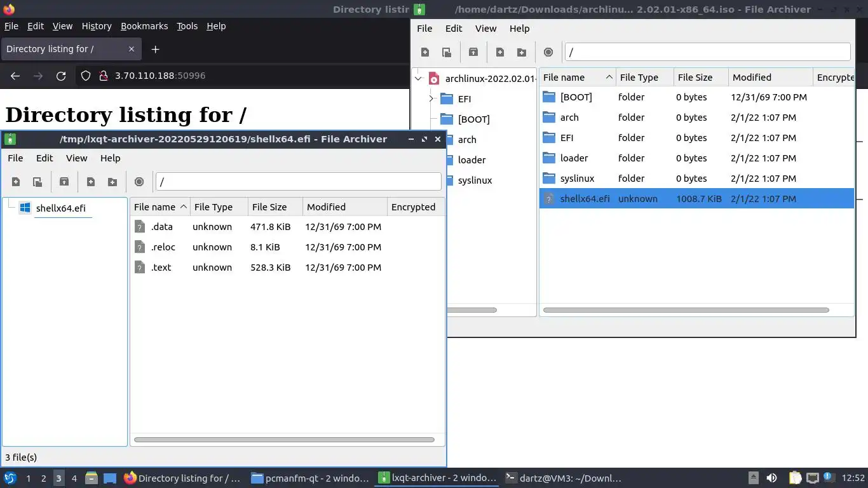Click the Firefox tracking protection shield icon

[86, 76]
